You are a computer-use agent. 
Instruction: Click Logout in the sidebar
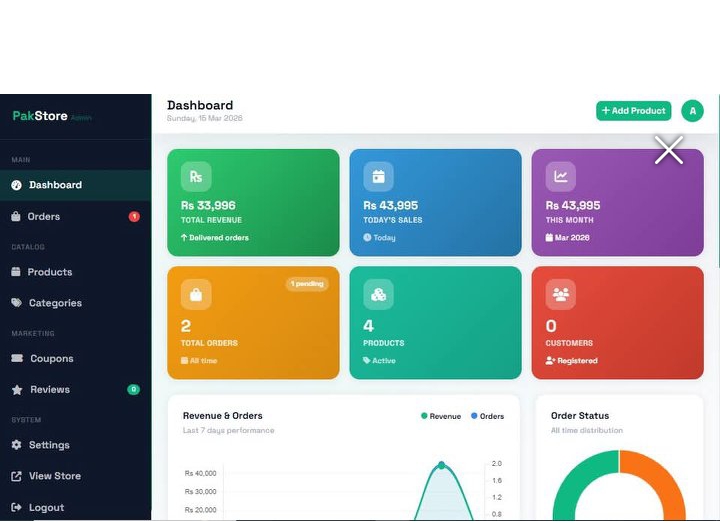[75, 507]
